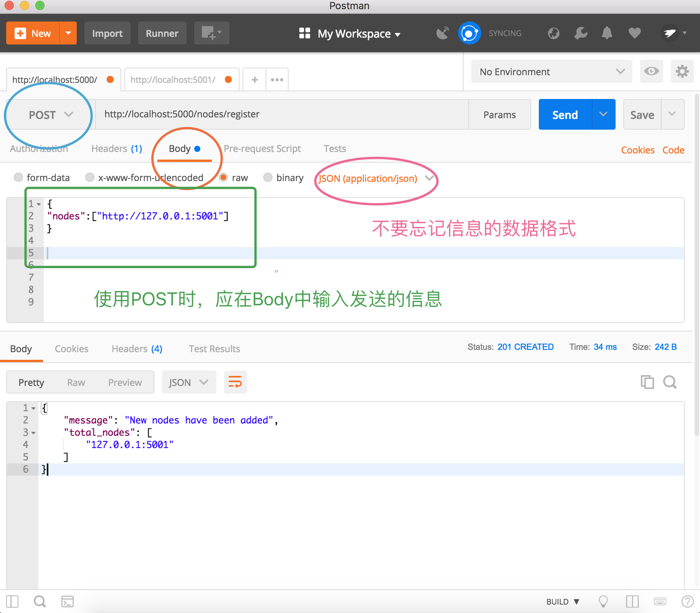Open the Cookies link

point(638,150)
